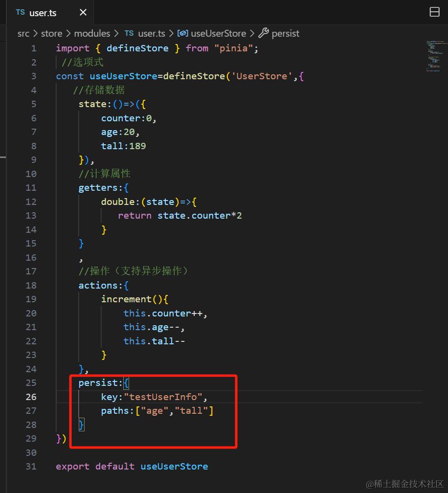
Task: Open the persist breadcrumb property
Action: tap(286, 33)
